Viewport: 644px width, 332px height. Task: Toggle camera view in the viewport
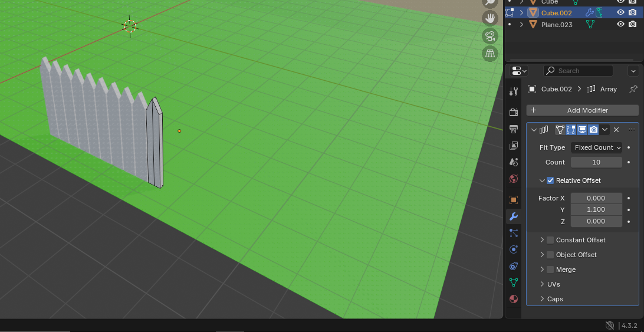pos(490,36)
